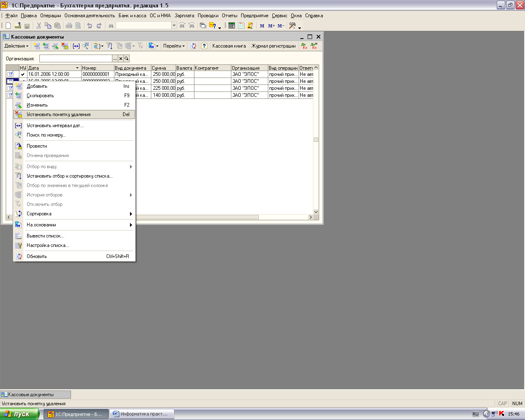
Task: Click the binoculars Find icon
Action: point(111,25)
